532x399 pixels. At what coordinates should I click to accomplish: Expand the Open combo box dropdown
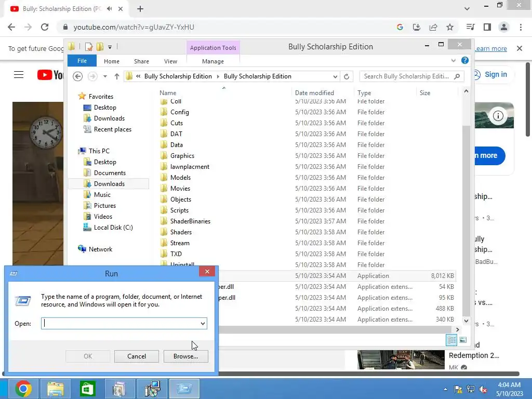[x=203, y=323]
